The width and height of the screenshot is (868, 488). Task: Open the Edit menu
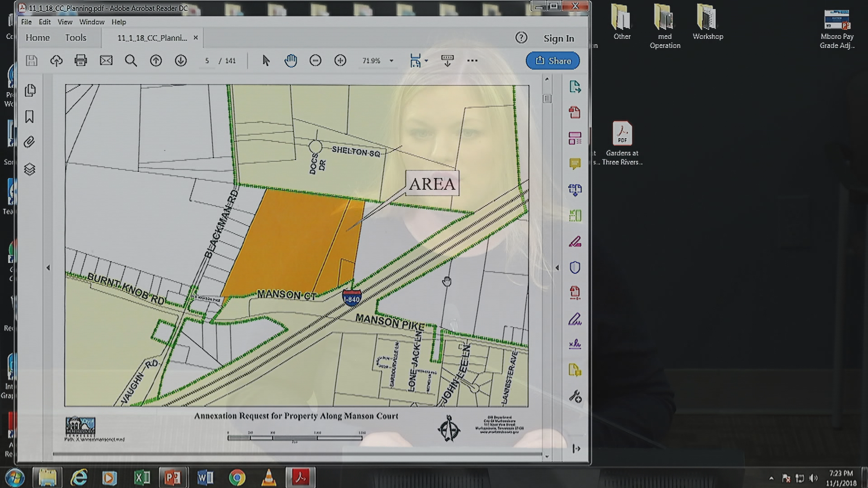coord(44,22)
